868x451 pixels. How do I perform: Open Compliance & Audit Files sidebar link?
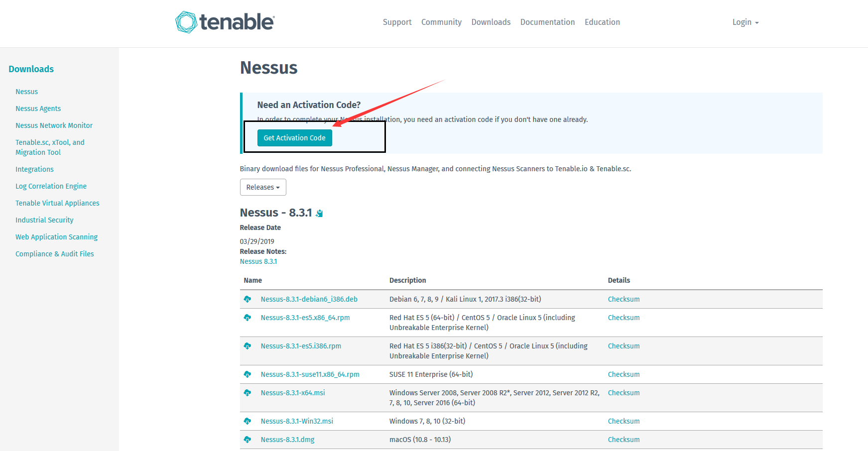54,254
